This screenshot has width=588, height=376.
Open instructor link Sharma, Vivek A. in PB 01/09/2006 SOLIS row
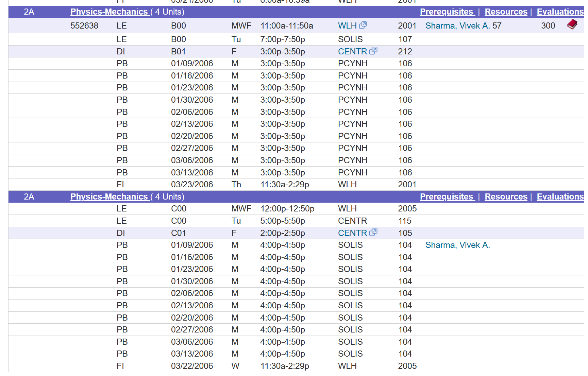coord(458,245)
